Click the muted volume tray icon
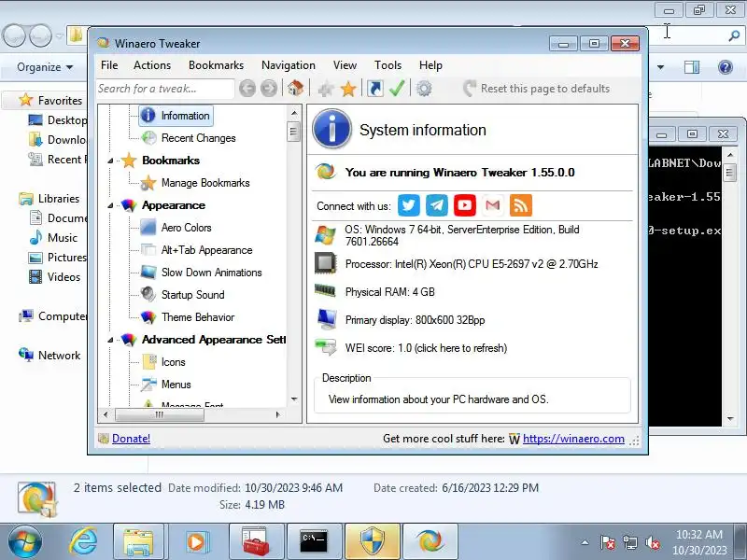 coord(652,542)
